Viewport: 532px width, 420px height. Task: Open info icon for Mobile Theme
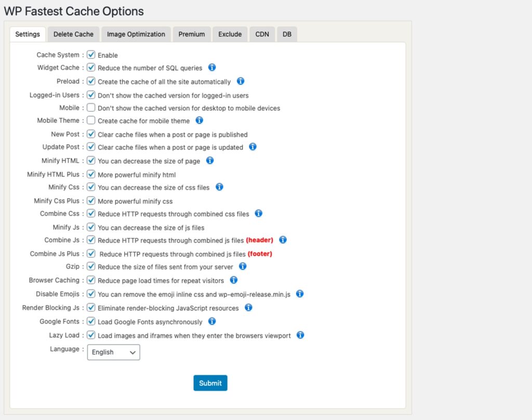coord(199,121)
